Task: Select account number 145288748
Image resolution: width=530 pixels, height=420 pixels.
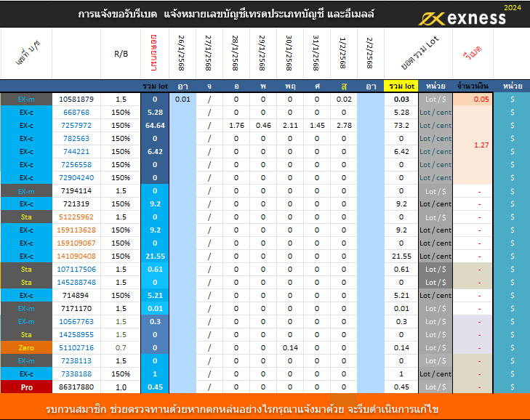Action: pos(76,282)
